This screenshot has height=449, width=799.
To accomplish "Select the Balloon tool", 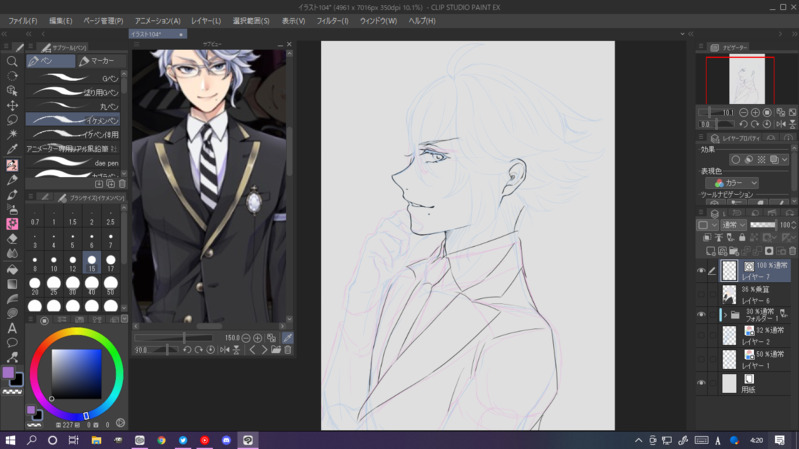I will tap(12, 342).
